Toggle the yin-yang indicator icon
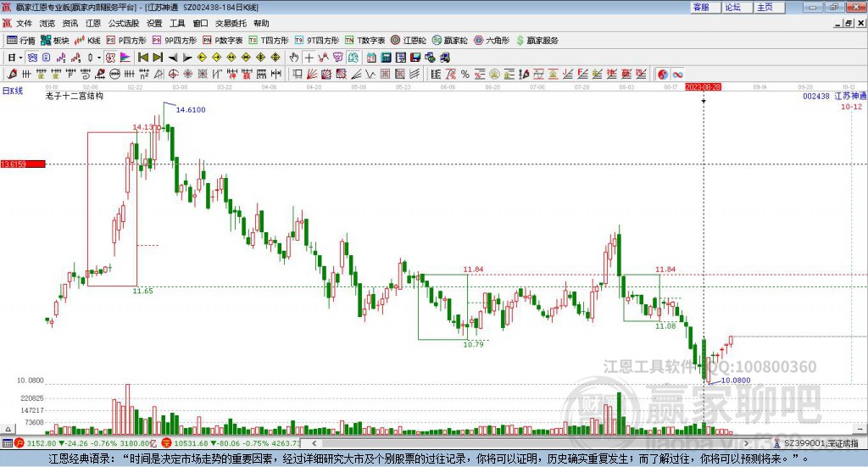This screenshot has height=467, width=868. click(663, 74)
